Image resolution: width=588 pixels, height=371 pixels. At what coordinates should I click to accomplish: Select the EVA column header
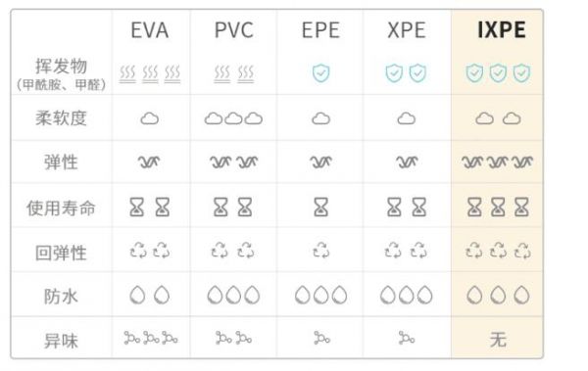click(x=150, y=30)
